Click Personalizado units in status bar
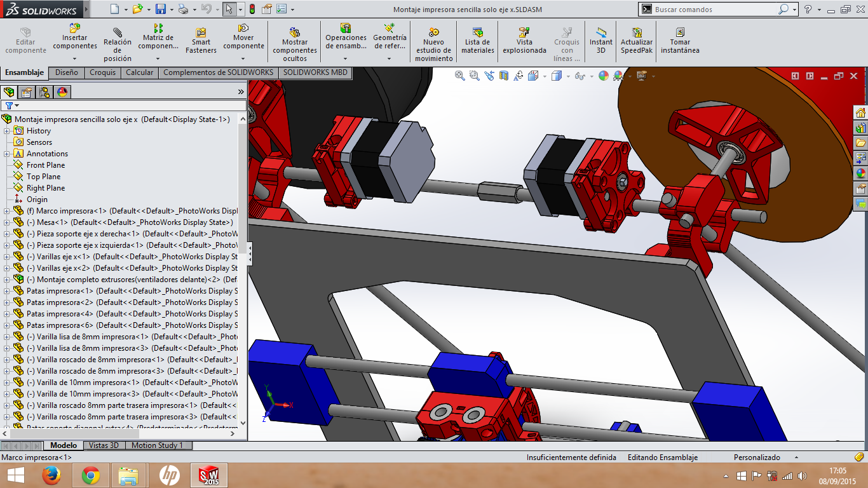The height and width of the screenshot is (488, 868). point(757,457)
